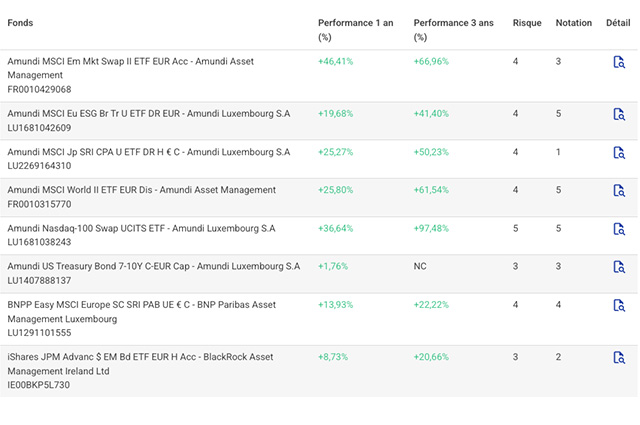Click risk value 5 for Amundi Nasdaq-100 row
The width and height of the screenshot is (640, 425).
[516, 228]
